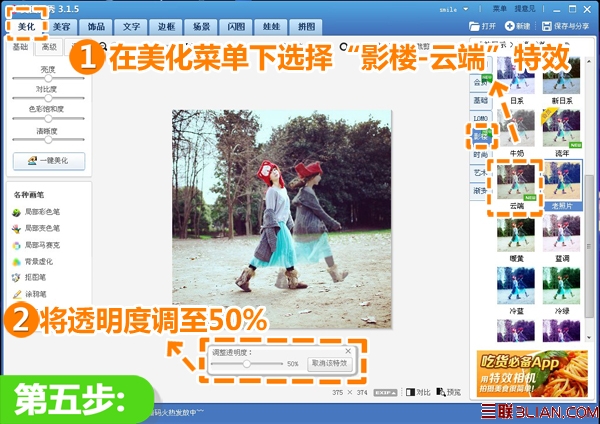
Task: Switch to the 美容 tab
Action: pyautogui.click(x=61, y=27)
